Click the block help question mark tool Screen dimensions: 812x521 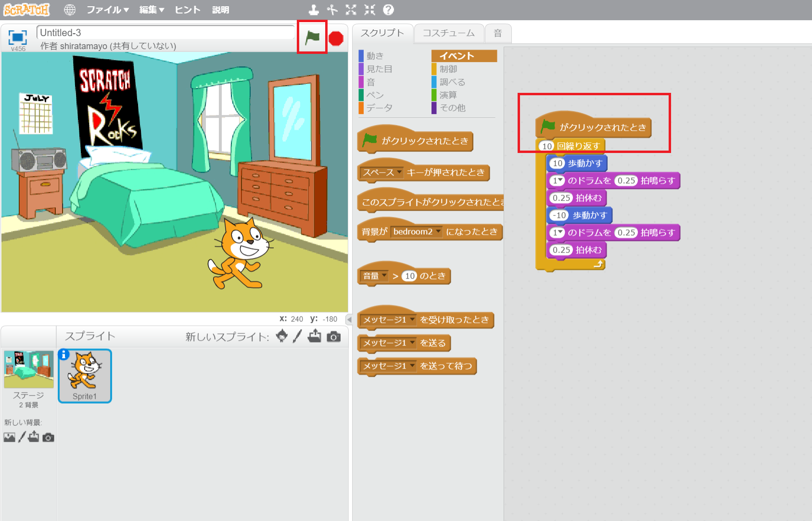click(388, 10)
